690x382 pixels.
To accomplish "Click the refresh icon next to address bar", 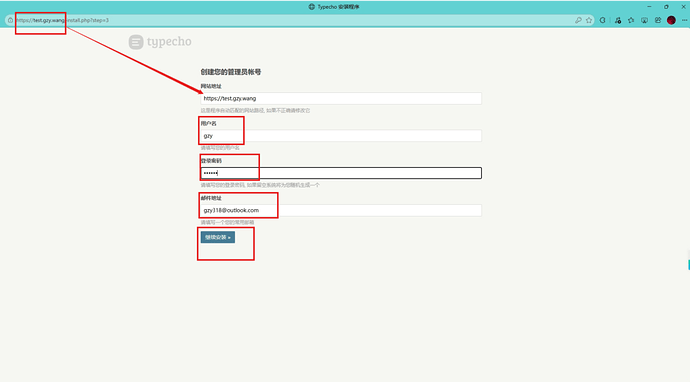I will (x=602, y=20).
